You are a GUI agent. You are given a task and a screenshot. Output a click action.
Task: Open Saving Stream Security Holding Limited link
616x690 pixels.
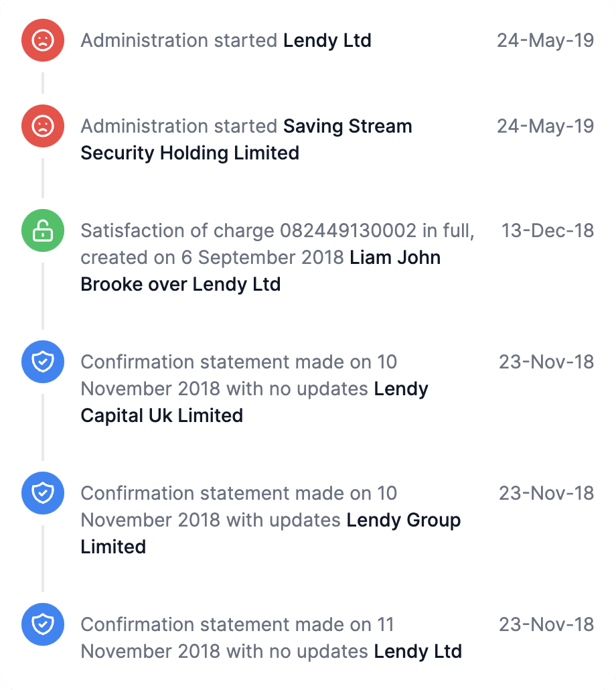click(246, 139)
